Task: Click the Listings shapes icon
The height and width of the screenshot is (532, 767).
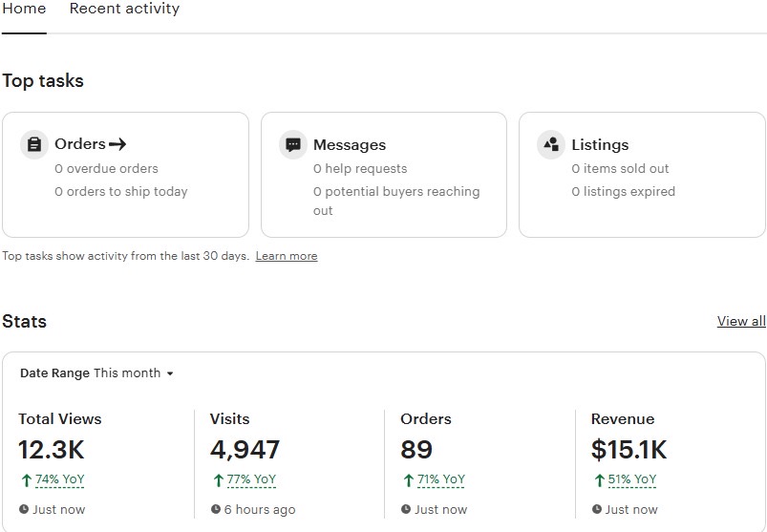Action: click(551, 145)
